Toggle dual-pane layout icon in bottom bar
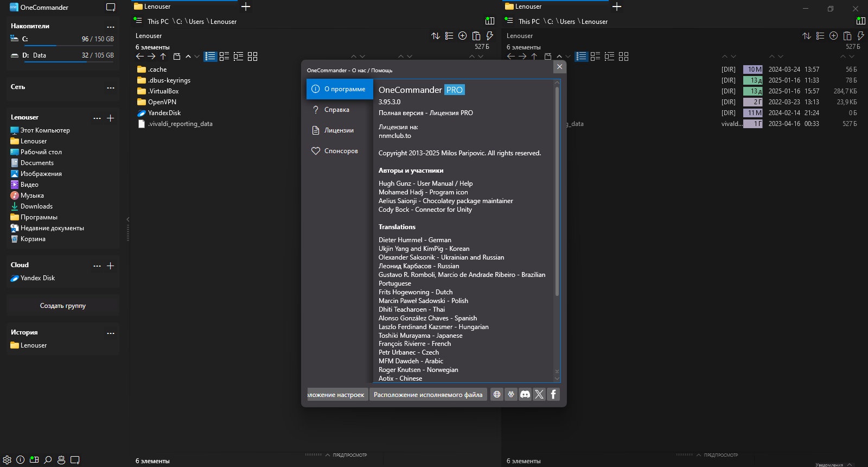 coord(34,459)
